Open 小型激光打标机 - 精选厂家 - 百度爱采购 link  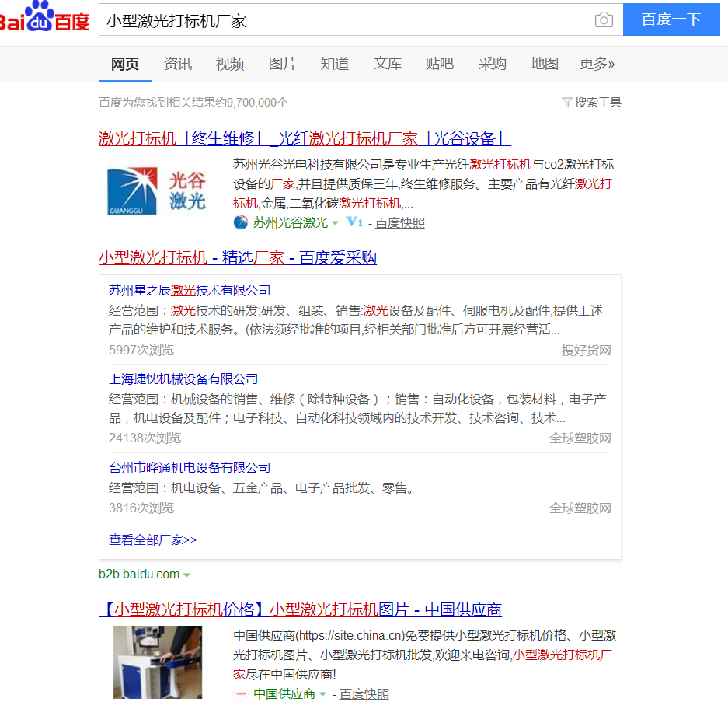(x=237, y=257)
